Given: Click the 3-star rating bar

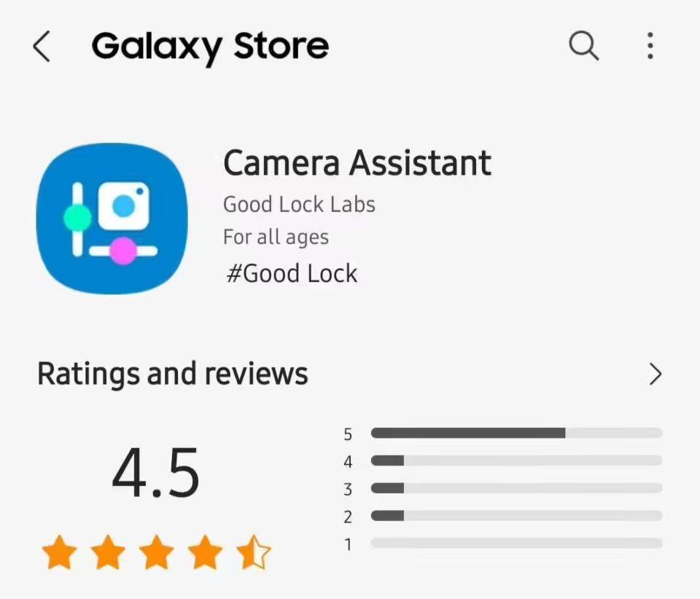Looking at the screenshot, I should (516, 488).
